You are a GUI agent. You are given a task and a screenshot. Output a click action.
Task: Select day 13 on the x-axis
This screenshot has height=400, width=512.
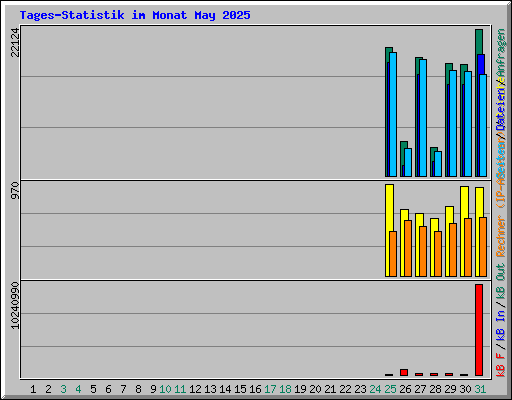click(x=210, y=389)
